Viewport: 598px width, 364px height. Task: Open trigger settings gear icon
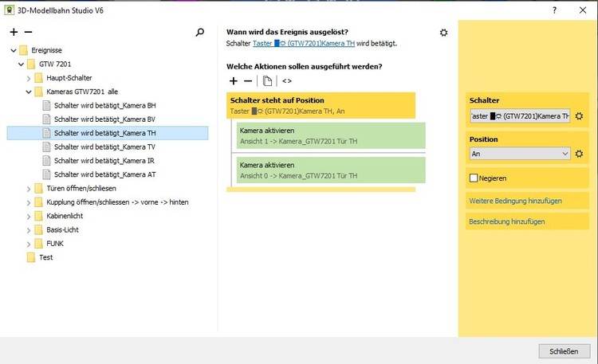[x=444, y=33]
